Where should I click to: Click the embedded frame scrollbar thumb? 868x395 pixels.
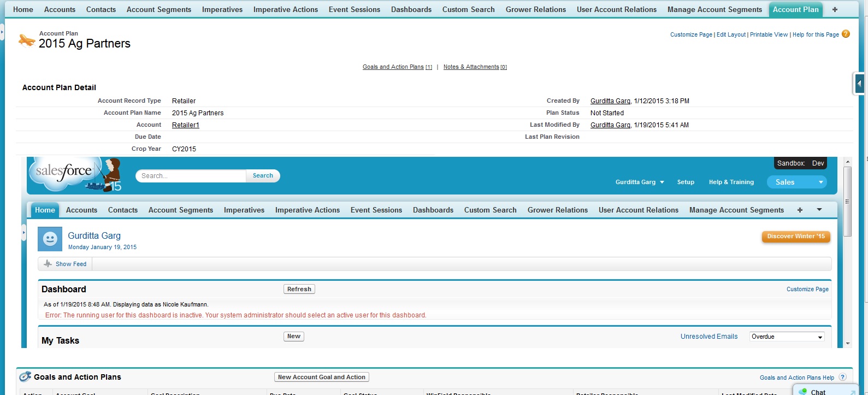tap(848, 201)
